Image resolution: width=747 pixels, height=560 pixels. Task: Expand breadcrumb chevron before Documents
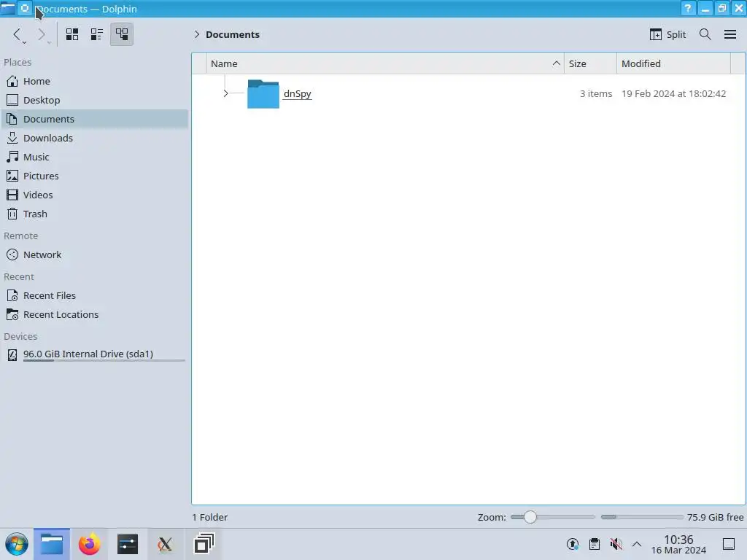coord(196,34)
